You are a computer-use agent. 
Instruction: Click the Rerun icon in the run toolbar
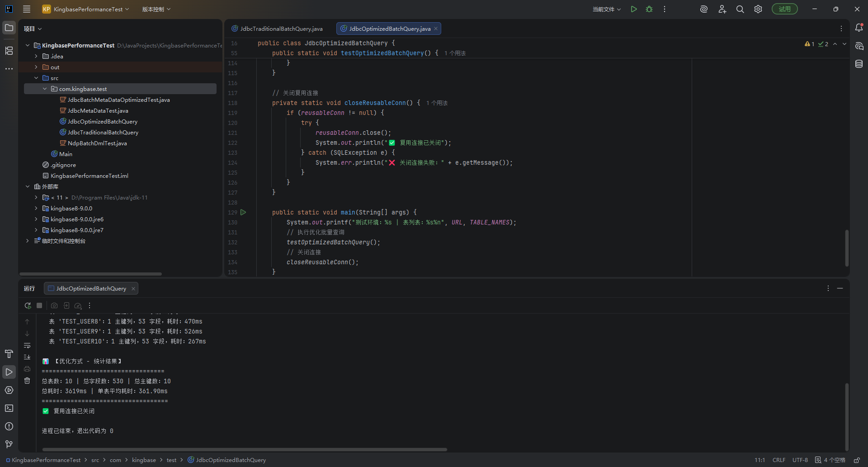28,305
